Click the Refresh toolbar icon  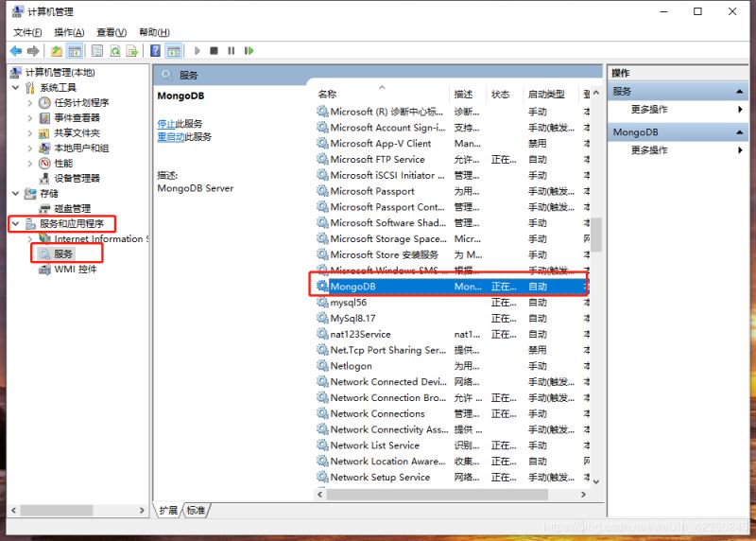coord(114,51)
